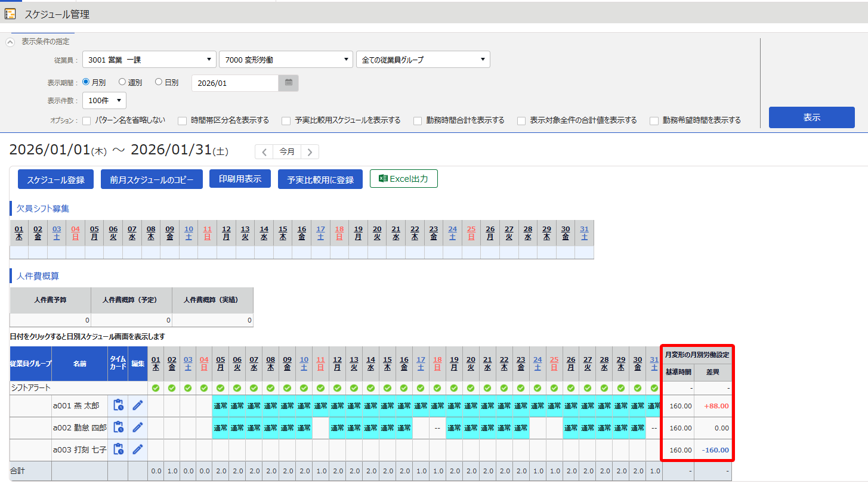The width and height of the screenshot is (868, 493).
Task: Select 月別 display period
Action: [86, 82]
